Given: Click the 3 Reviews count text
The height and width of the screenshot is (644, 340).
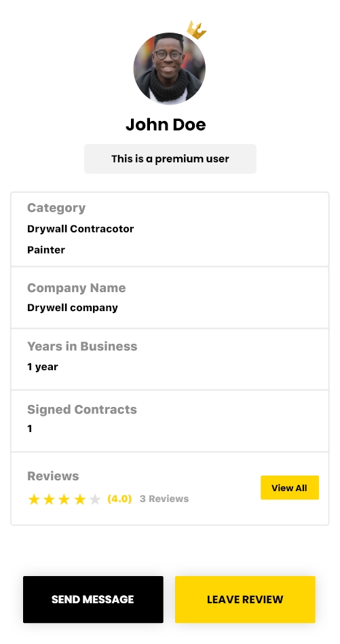Looking at the screenshot, I should (164, 499).
